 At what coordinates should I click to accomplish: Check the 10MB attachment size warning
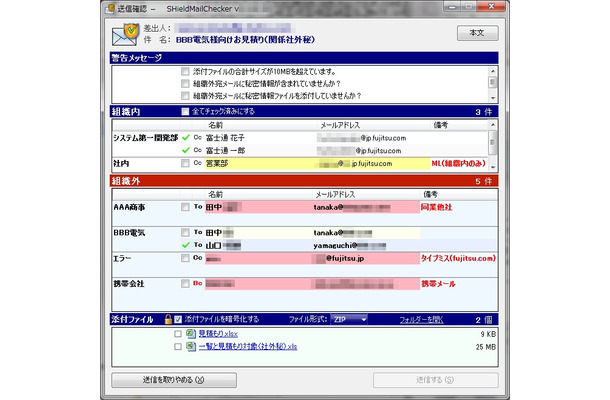185,71
